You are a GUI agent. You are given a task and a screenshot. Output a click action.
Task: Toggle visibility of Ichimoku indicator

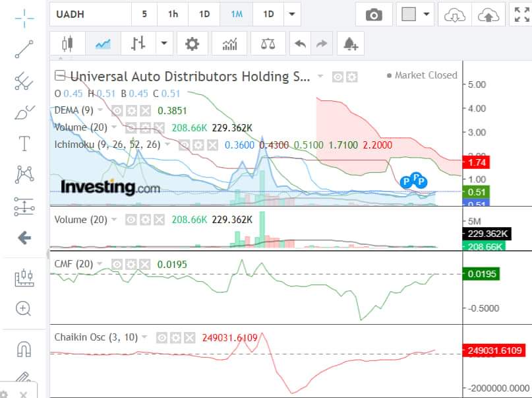coord(184,145)
